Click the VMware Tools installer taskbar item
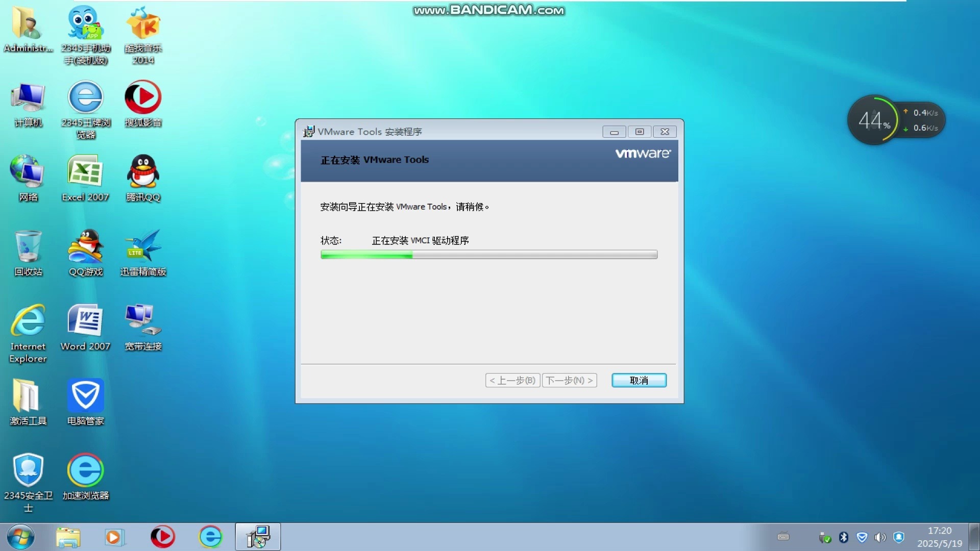The height and width of the screenshot is (551, 980). point(258,537)
